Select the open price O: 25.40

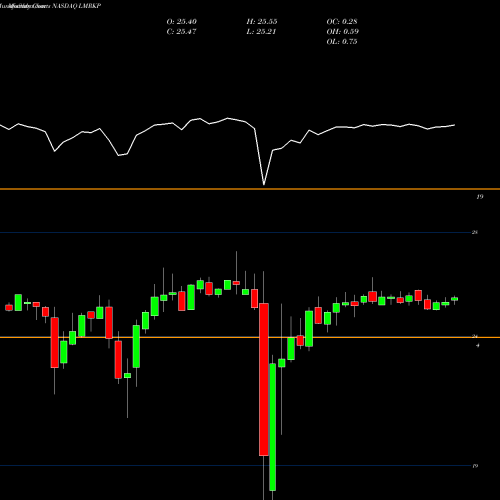pos(182,22)
